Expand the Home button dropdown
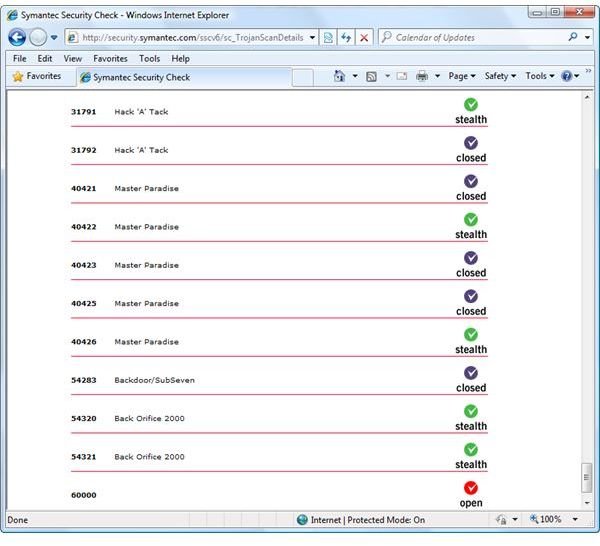600x546 pixels. point(355,76)
